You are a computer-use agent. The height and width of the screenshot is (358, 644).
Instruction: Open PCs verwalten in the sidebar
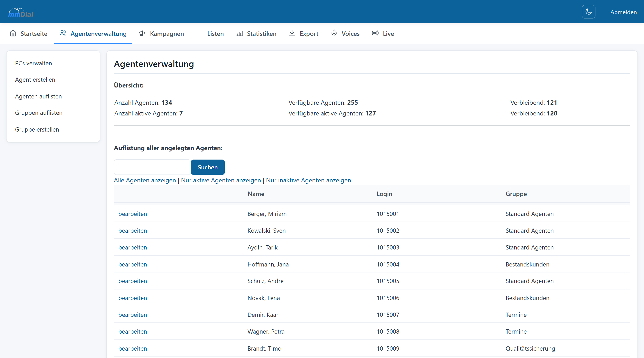34,63
